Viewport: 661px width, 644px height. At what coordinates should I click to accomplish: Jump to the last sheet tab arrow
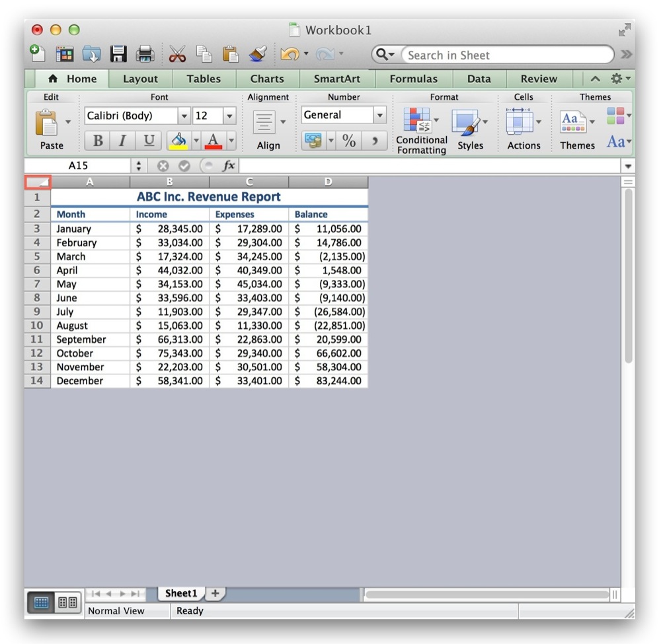(x=136, y=593)
